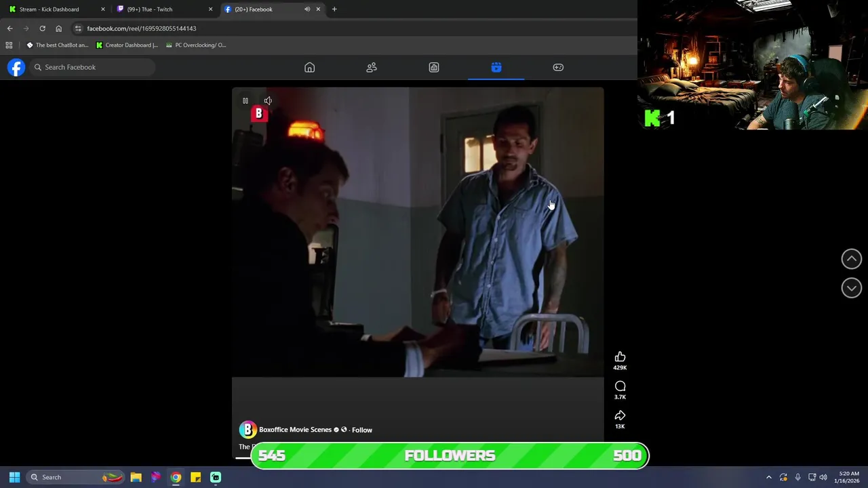Go to the previous reel
Viewport: 868px width, 488px height.
[x=852, y=258]
